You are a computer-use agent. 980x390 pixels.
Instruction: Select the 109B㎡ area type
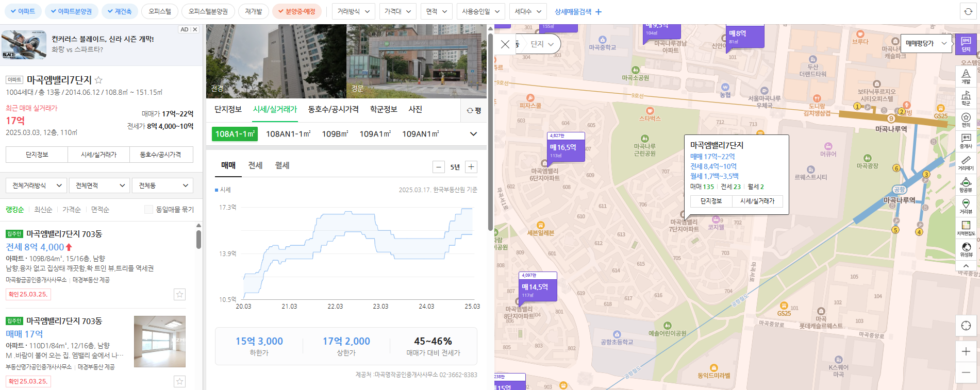pyautogui.click(x=335, y=134)
